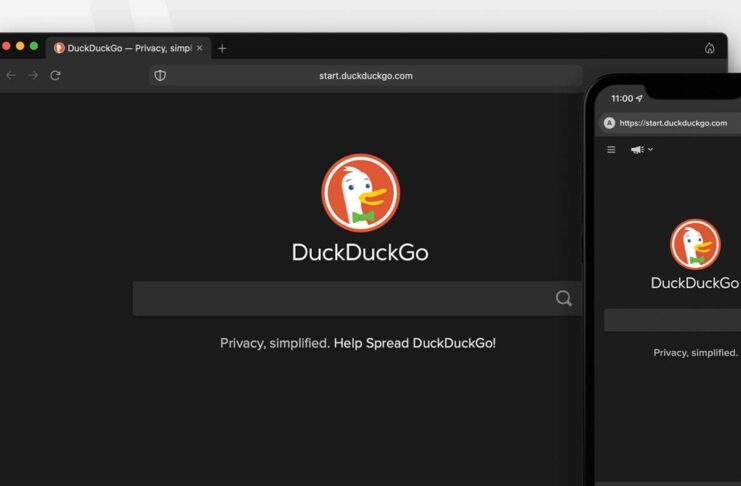The width and height of the screenshot is (741, 486).
Task: Click the fire button icon at top right
Action: click(709, 48)
